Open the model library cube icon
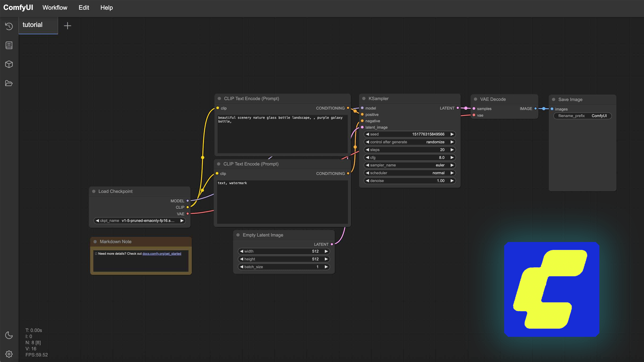The height and width of the screenshot is (362, 644). click(9, 64)
